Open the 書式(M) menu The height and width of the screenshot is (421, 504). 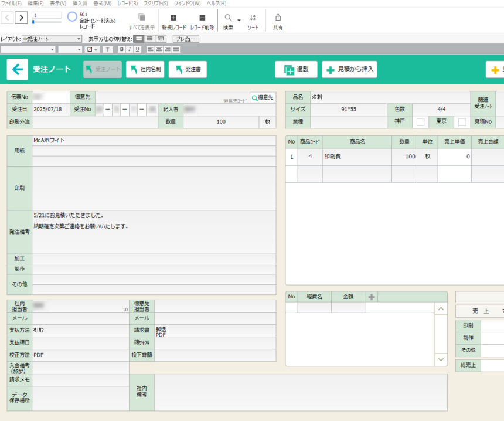102,3
